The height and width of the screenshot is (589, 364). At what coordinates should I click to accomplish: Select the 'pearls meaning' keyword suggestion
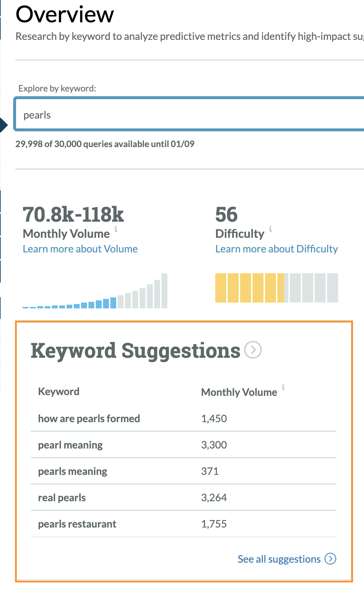point(73,471)
